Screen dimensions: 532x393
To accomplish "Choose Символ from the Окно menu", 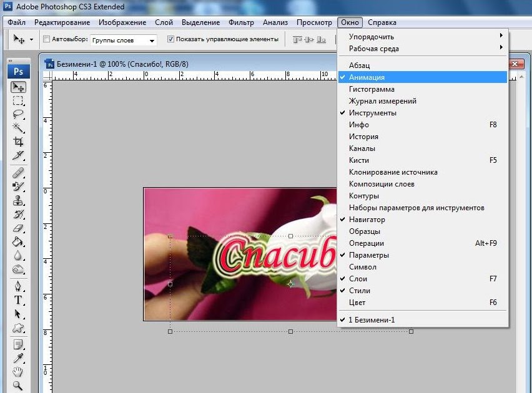I will click(423, 267).
